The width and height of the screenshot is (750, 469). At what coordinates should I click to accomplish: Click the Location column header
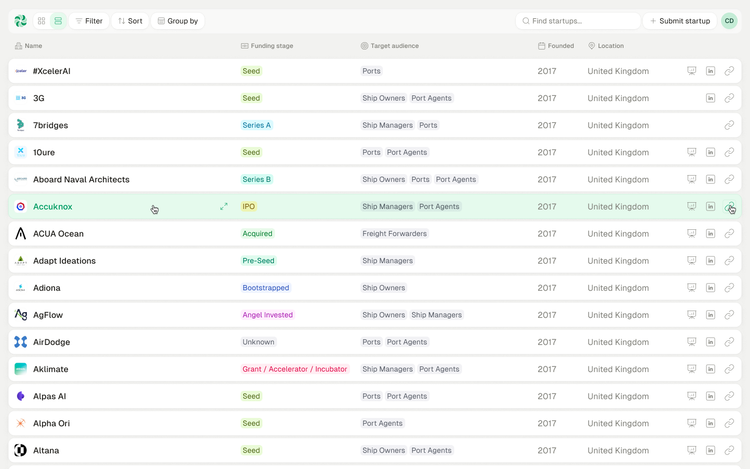coord(606,46)
